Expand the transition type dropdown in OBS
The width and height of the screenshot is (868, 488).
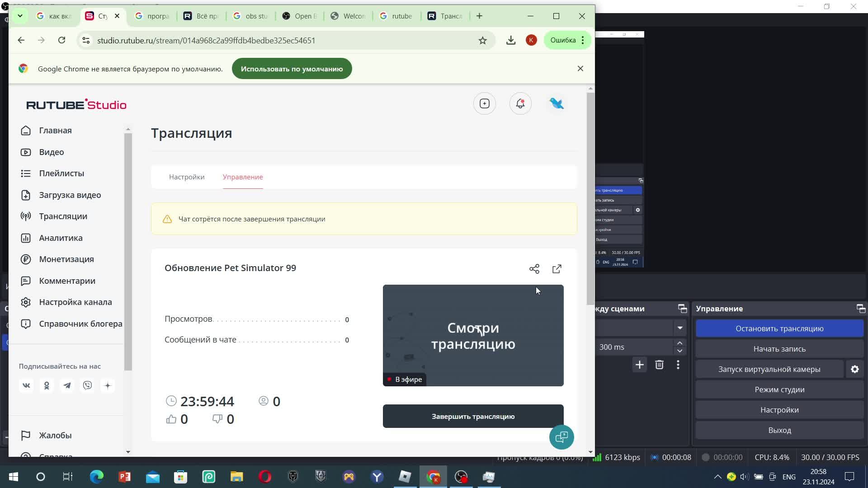(680, 328)
